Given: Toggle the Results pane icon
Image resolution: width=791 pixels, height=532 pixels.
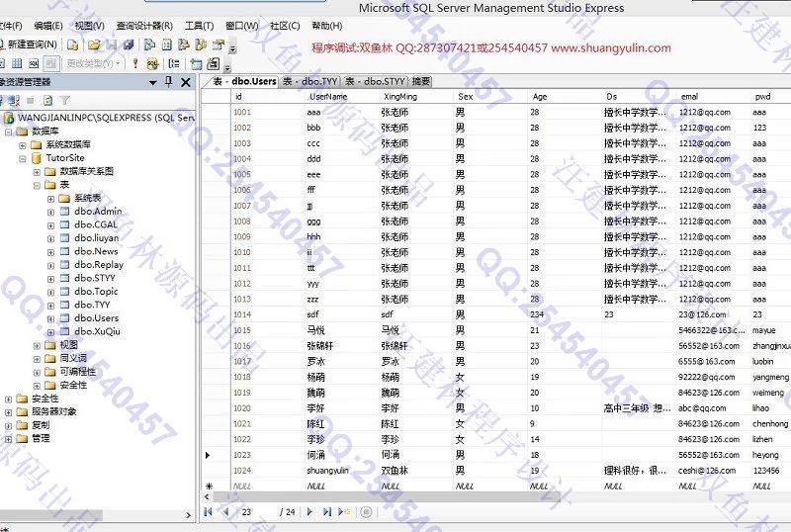Looking at the screenshot, I should 50,63.
